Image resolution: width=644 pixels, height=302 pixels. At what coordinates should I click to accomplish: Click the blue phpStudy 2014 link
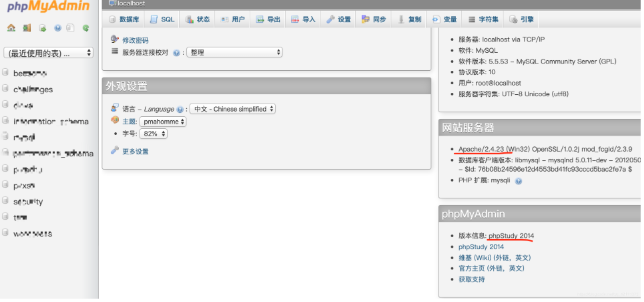click(x=481, y=247)
